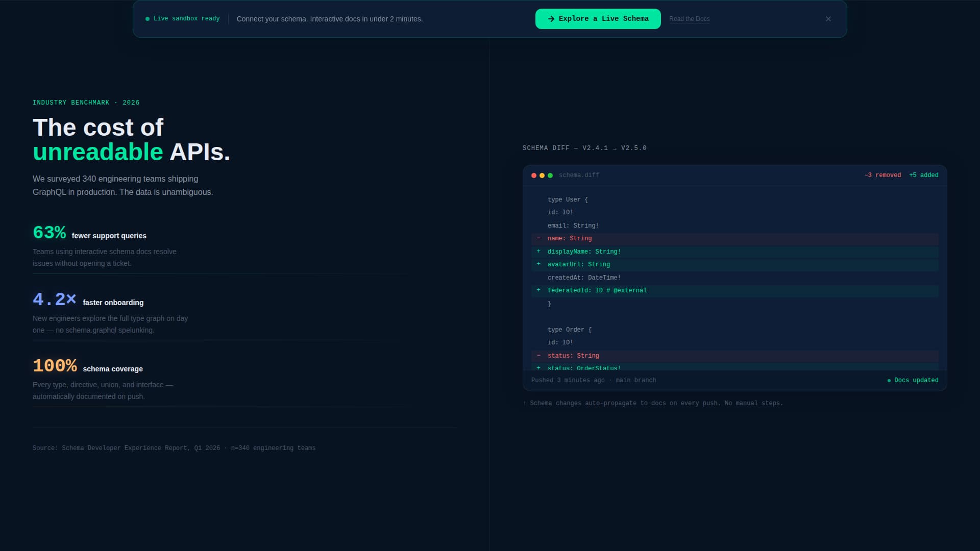
Task: Click the Live sandbox ready text
Action: click(187, 19)
